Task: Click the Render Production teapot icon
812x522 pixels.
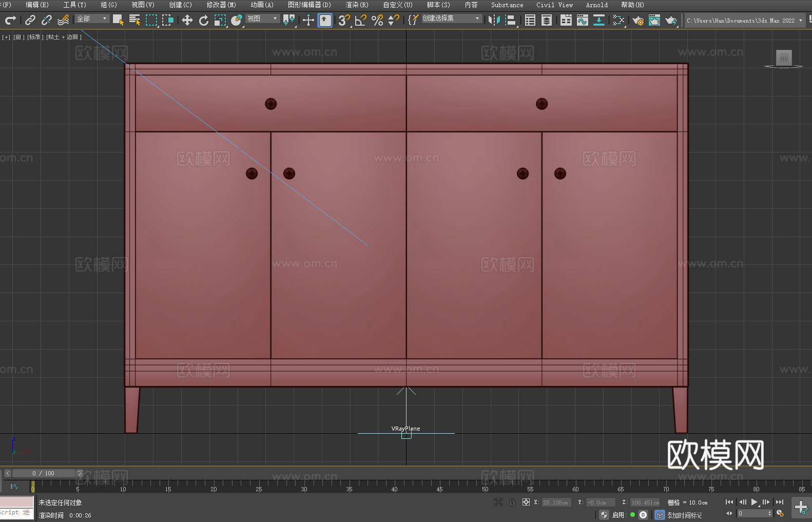Action: [x=671, y=20]
